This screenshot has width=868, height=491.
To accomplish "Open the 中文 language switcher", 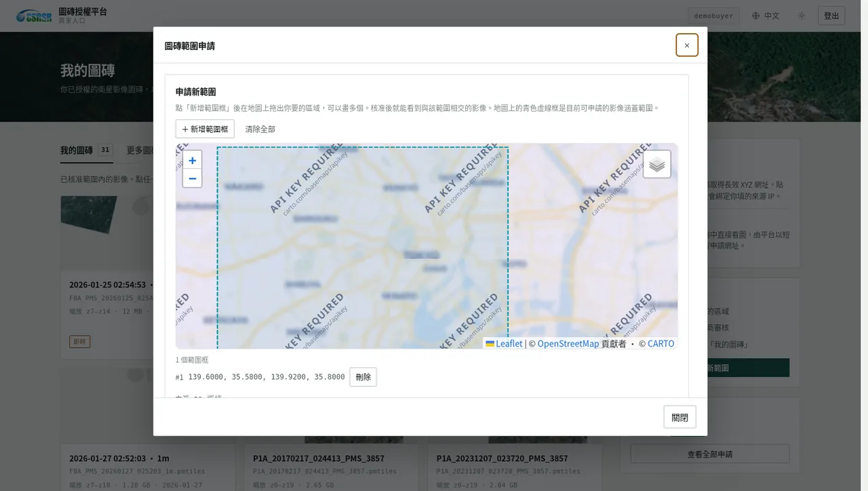I will pyautogui.click(x=766, y=16).
